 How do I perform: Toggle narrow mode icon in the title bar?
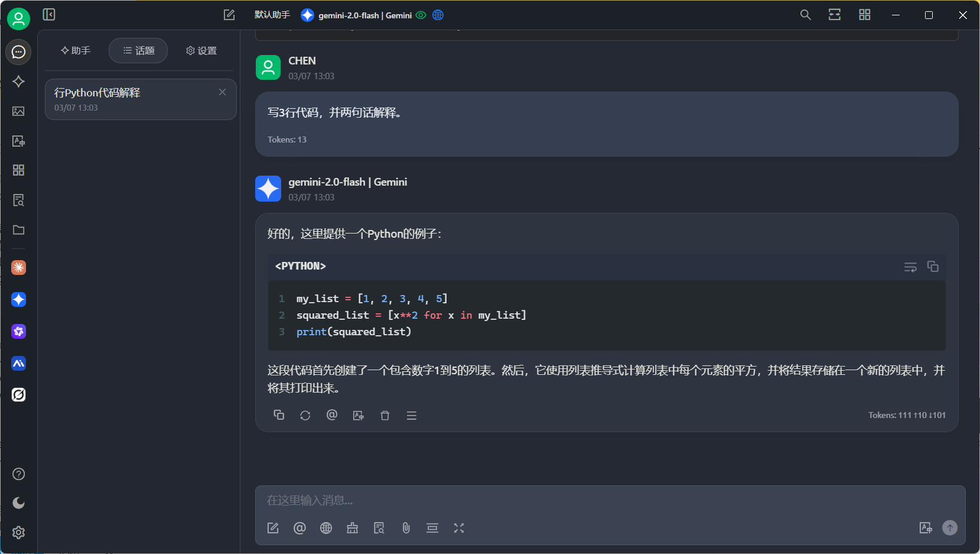point(835,15)
